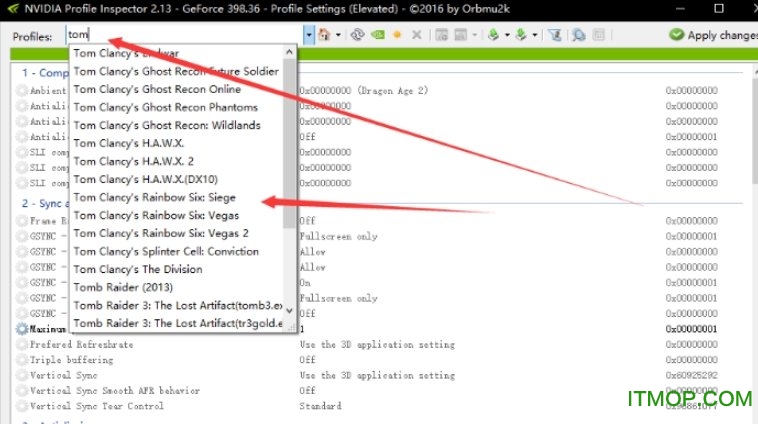Delete current profile using the X icon
Viewport: 758px width, 424px height.
pos(416,35)
